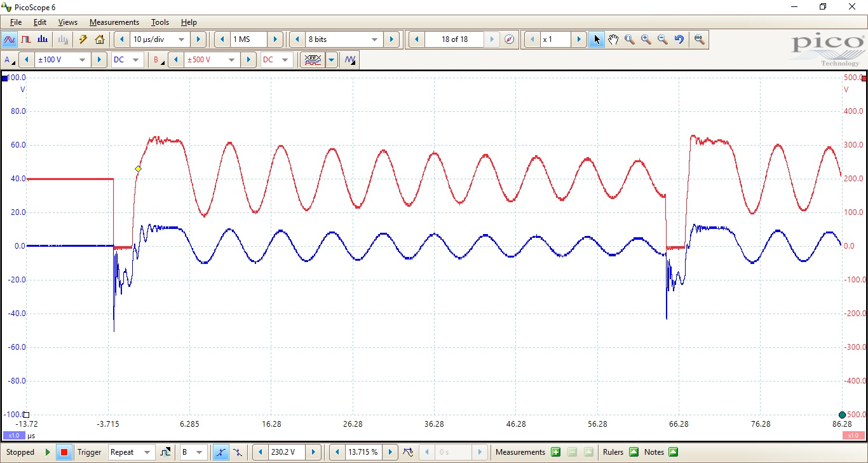The image size is (868, 463).
Task: Click the yellow trigger marker diamond
Action: 138,169
